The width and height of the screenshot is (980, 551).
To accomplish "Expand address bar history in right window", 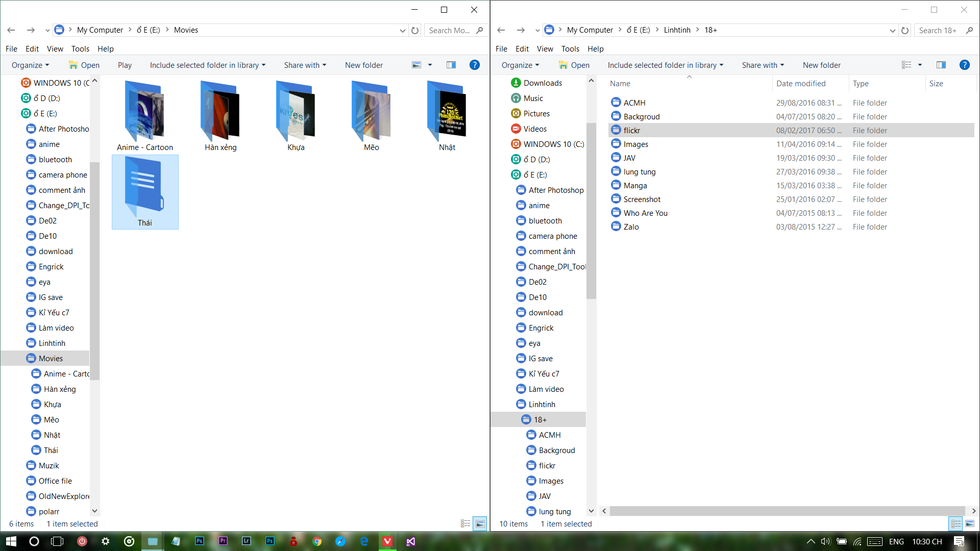I will click(x=892, y=30).
